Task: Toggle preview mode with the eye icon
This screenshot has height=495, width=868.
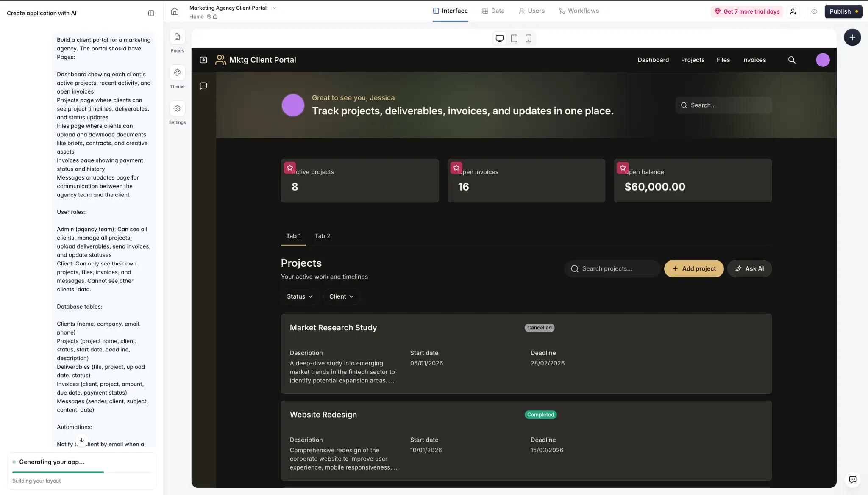Action: click(x=814, y=11)
